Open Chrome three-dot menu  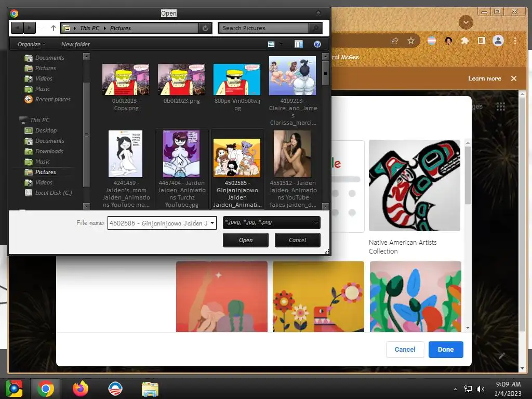515,41
